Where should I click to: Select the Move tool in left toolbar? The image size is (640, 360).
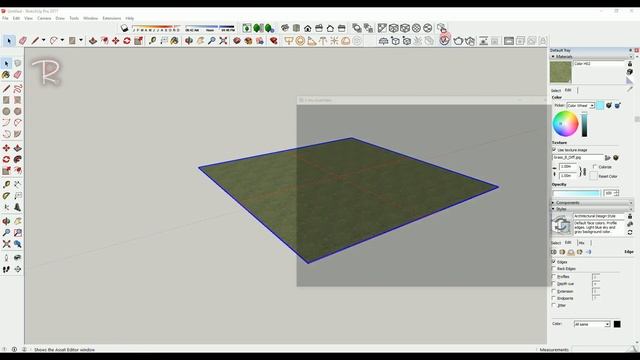pos(6,148)
